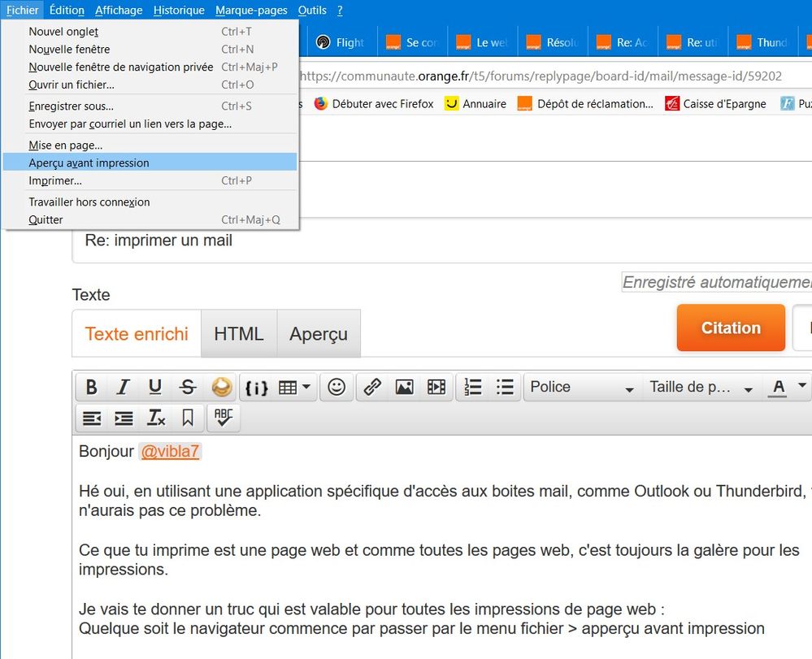Click the subject field Re: imprimer un mail
The height and width of the screenshot is (659, 812).
441,241
